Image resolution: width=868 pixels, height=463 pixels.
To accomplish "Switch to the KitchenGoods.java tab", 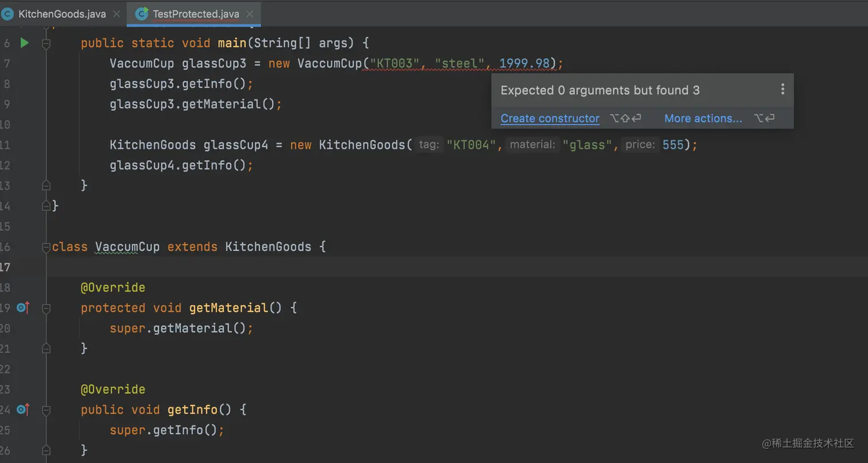I will pyautogui.click(x=62, y=14).
